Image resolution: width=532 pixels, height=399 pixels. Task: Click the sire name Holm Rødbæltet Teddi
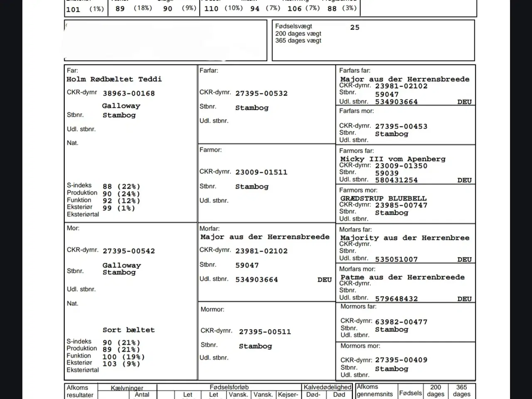114,79
